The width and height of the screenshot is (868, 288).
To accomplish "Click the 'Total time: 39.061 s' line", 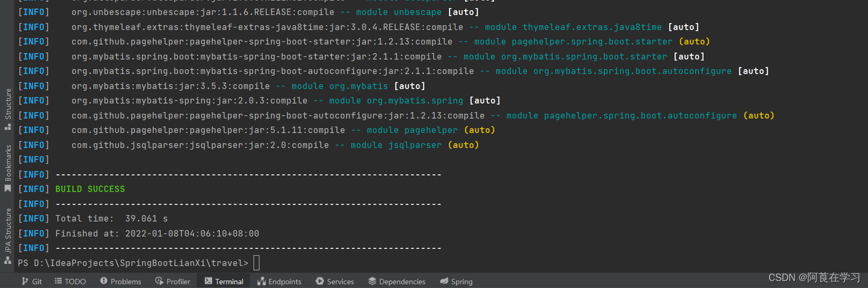I will pyautogui.click(x=112, y=218).
